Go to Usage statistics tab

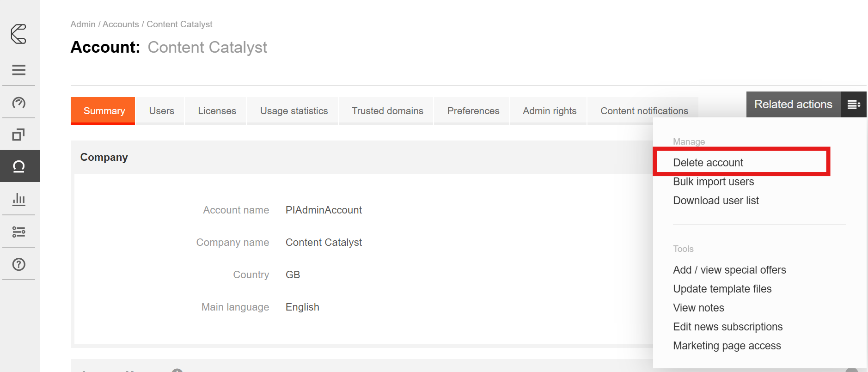coord(293,111)
